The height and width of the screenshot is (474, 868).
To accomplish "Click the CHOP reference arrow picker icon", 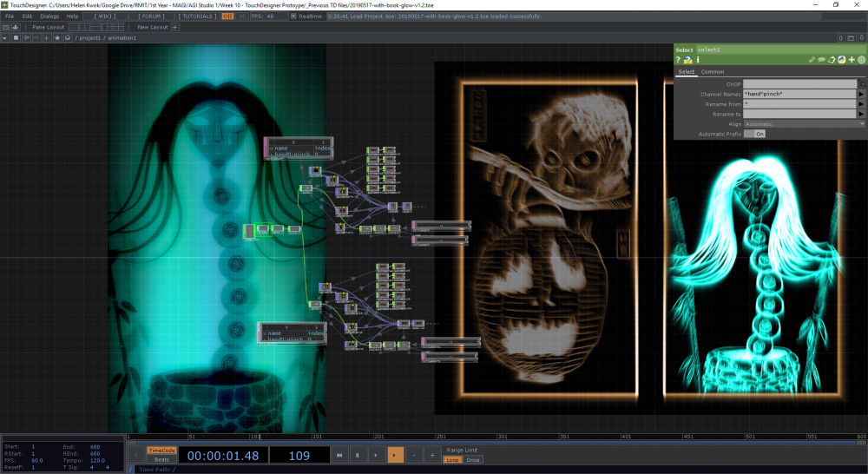I will (861, 83).
